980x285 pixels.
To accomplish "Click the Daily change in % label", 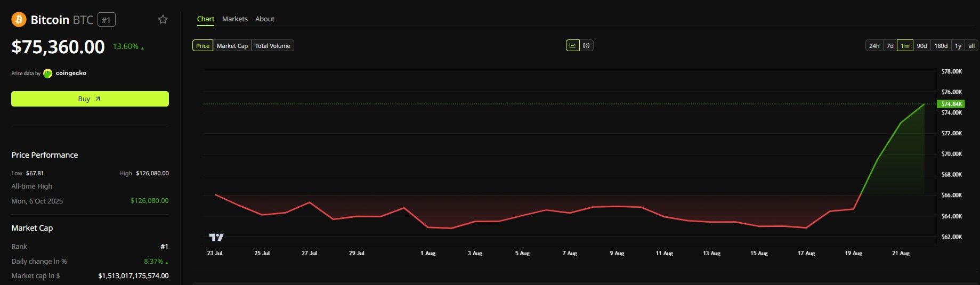I will point(39,262).
